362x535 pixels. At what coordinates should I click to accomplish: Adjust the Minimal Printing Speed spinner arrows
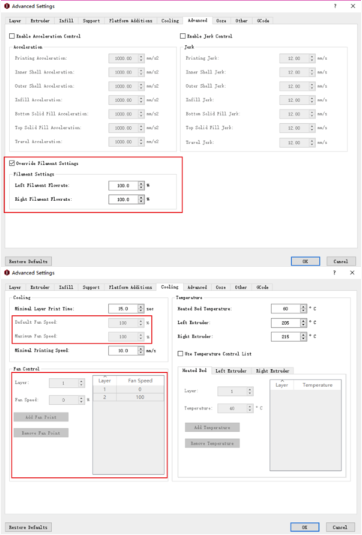tap(141, 350)
